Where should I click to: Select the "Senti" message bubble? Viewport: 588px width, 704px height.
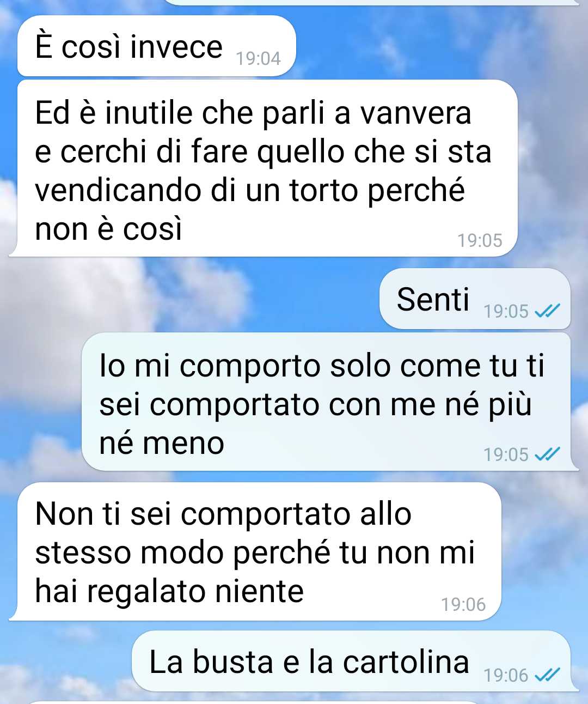(x=475, y=299)
